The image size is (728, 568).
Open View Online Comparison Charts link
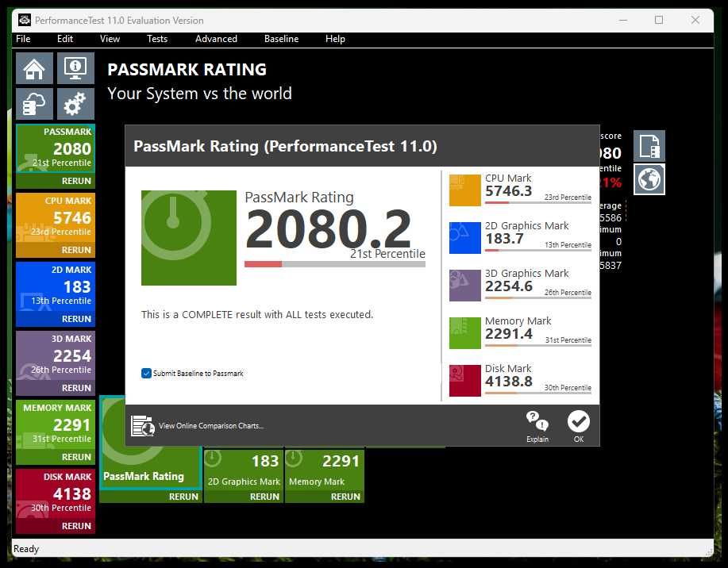(211, 425)
